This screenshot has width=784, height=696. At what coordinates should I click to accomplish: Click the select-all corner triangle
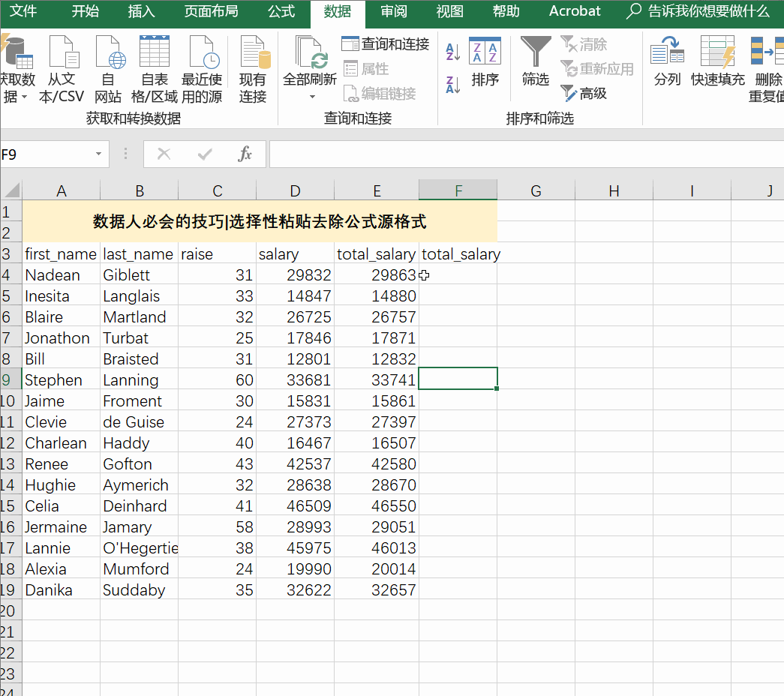click(11, 190)
